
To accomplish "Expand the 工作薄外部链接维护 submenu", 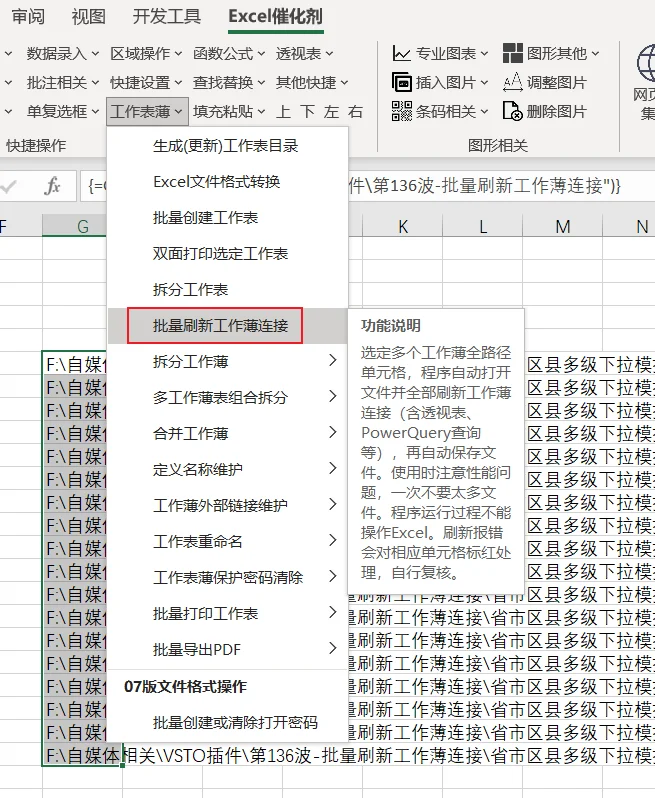I will [x=228, y=505].
